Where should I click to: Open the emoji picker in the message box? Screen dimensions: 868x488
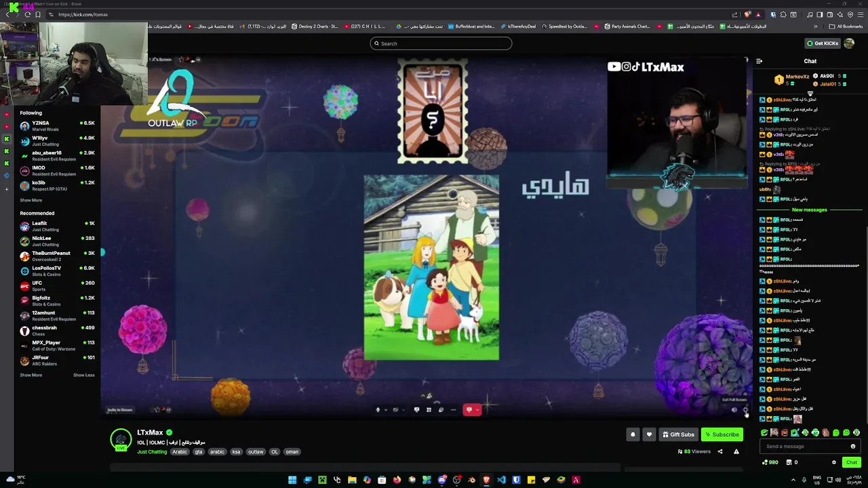853,446
